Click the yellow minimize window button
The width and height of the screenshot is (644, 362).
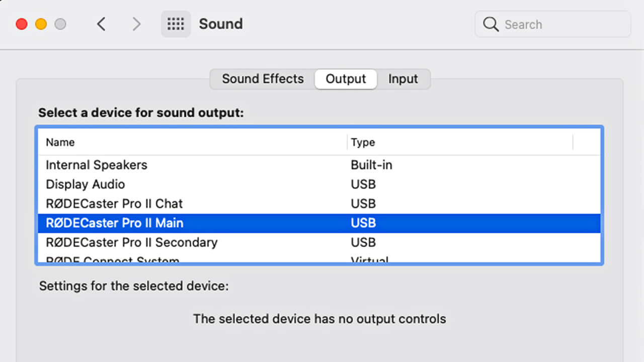[x=41, y=24]
